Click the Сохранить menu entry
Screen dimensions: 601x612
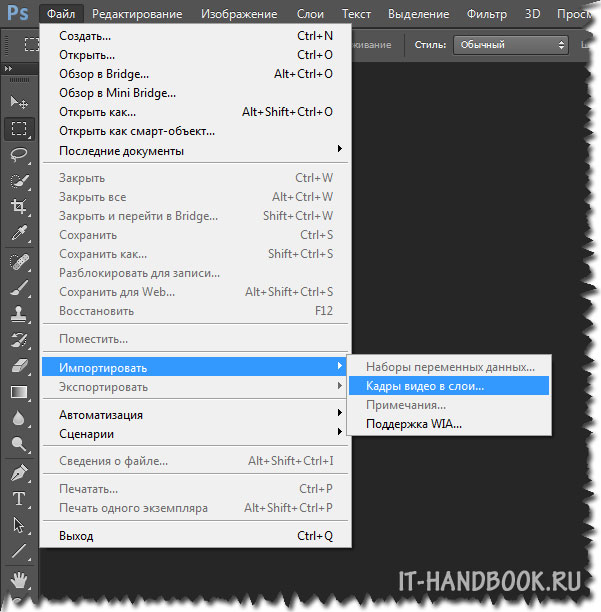[195, 235]
